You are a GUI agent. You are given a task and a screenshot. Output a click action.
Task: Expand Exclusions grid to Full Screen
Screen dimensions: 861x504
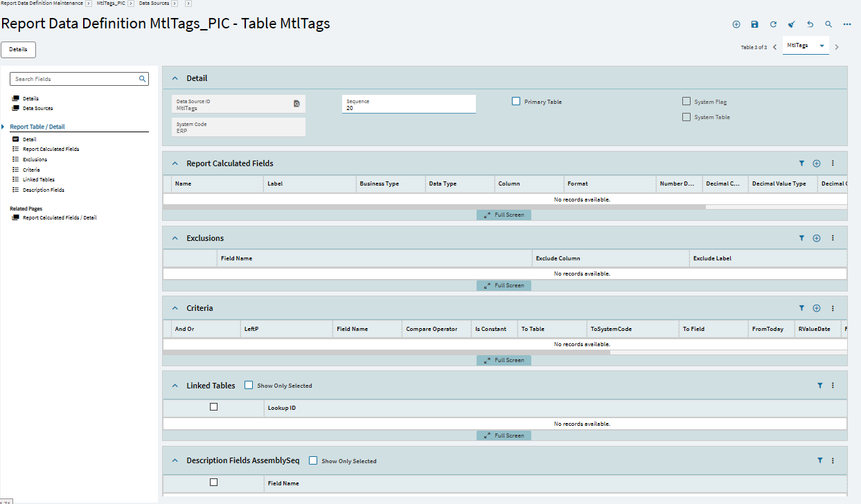point(504,285)
